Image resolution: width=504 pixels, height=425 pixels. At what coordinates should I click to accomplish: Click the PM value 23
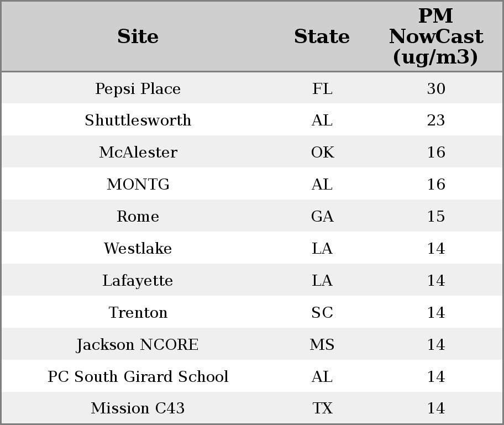(436, 120)
